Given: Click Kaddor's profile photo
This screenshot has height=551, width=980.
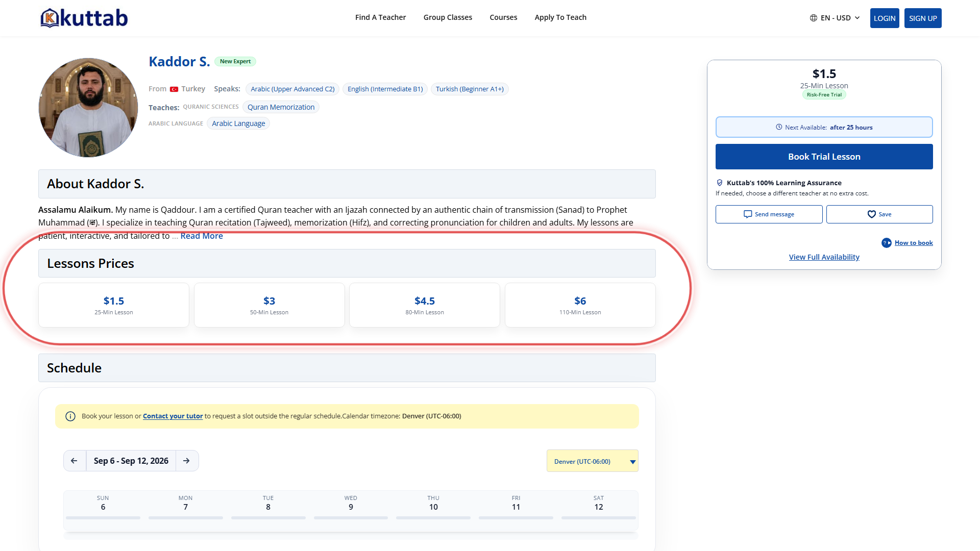Looking at the screenshot, I should point(88,107).
